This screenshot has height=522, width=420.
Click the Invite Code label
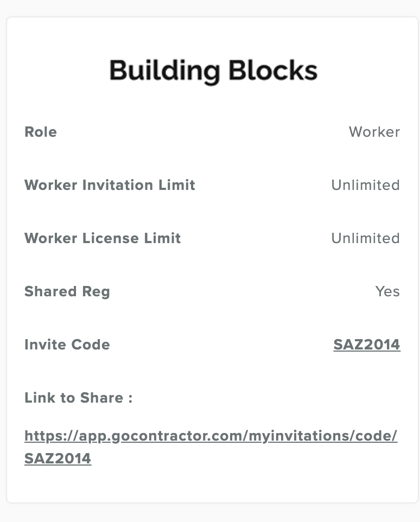point(67,345)
